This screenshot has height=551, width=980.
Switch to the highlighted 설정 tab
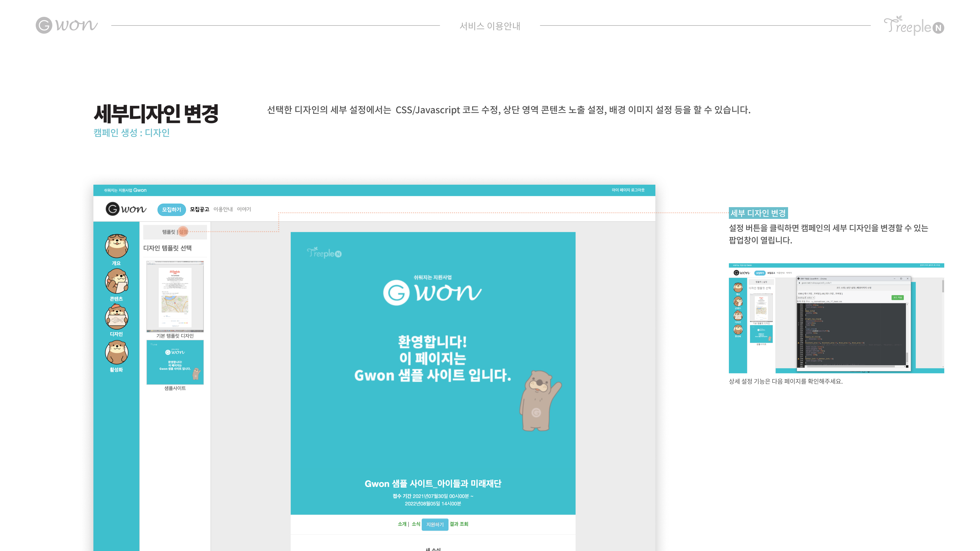(x=183, y=232)
